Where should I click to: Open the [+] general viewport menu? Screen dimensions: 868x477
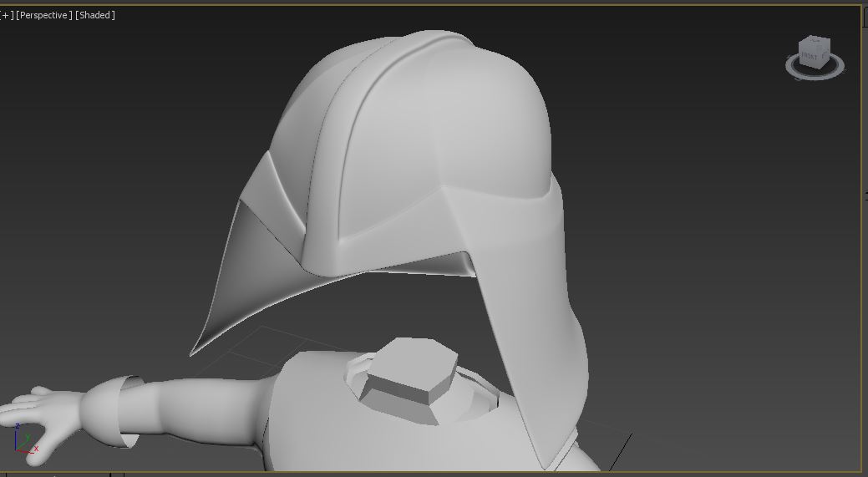point(7,15)
